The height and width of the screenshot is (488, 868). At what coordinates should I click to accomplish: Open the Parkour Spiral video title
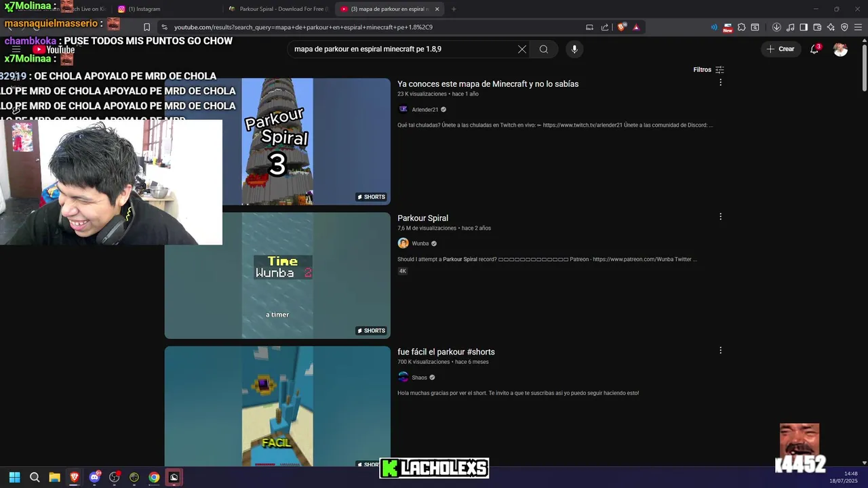click(x=422, y=218)
